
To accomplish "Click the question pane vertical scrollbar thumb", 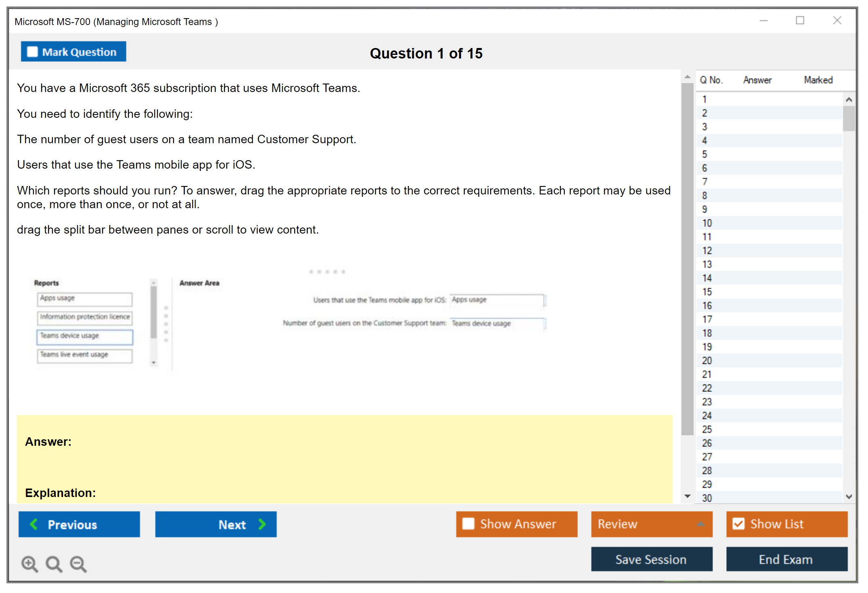I will pyautogui.click(x=687, y=258).
